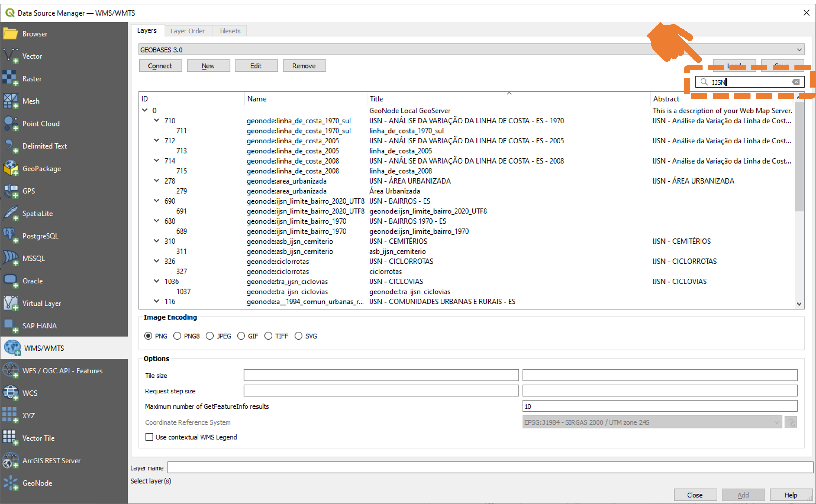The width and height of the screenshot is (816, 504).
Task: Sort layers by ID column header
Action: (x=191, y=99)
